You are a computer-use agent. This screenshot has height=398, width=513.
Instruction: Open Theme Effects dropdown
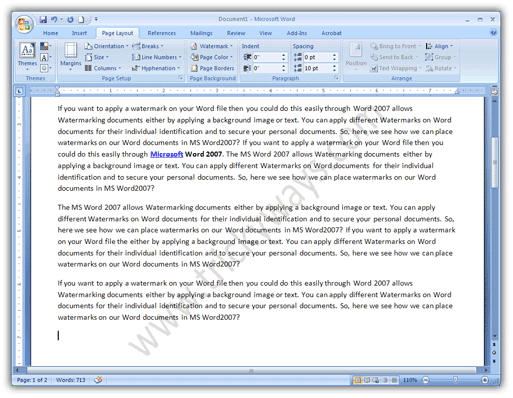click(x=45, y=68)
